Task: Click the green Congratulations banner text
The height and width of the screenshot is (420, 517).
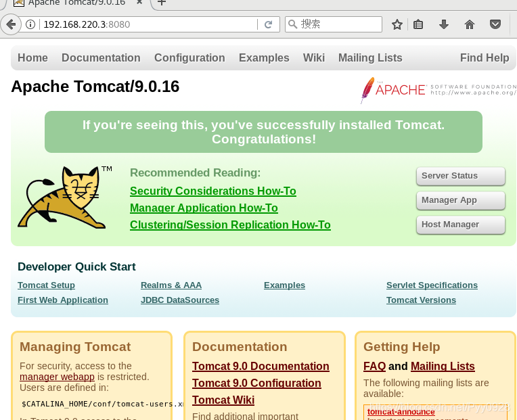Action: coord(263,132)
